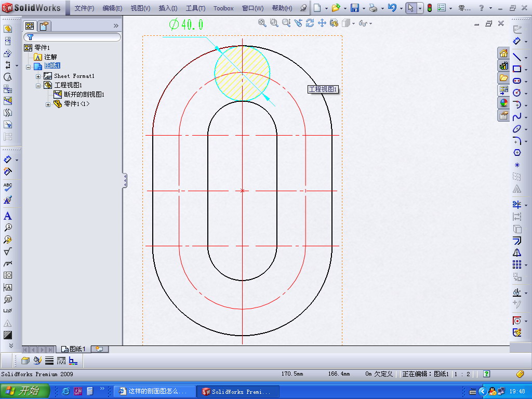Select the Circle sketch tool

517,92
